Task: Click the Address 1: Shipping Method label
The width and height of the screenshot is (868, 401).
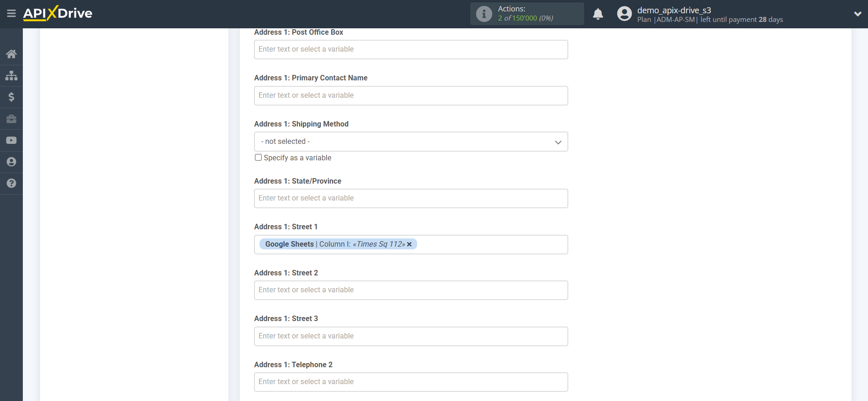Action: click(x=301, y=124)
